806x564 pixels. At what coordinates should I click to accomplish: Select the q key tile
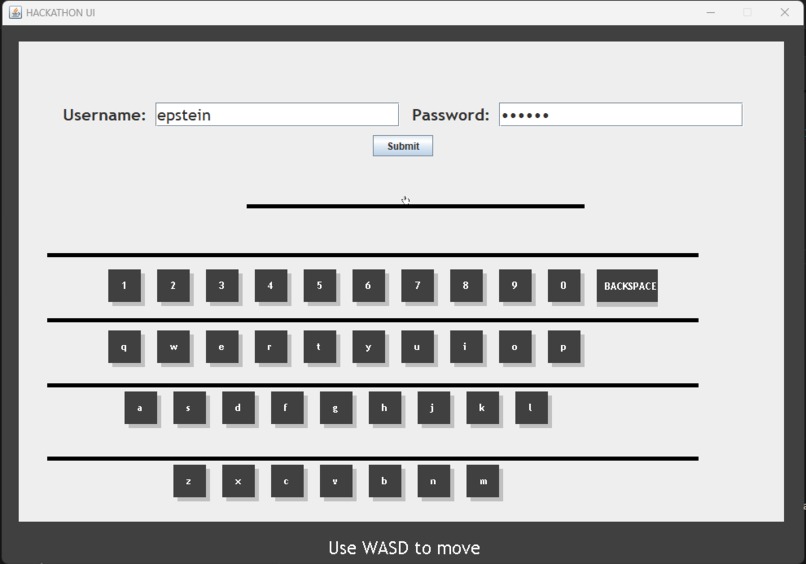click(x=124, y=347)
